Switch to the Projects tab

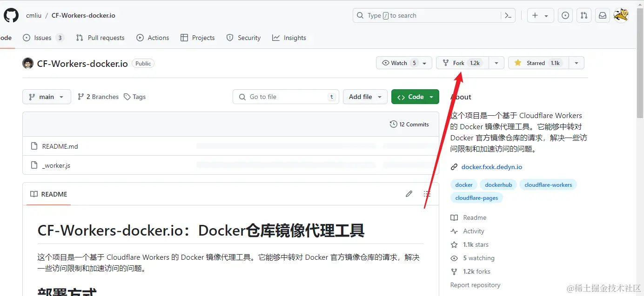[198, 38]
